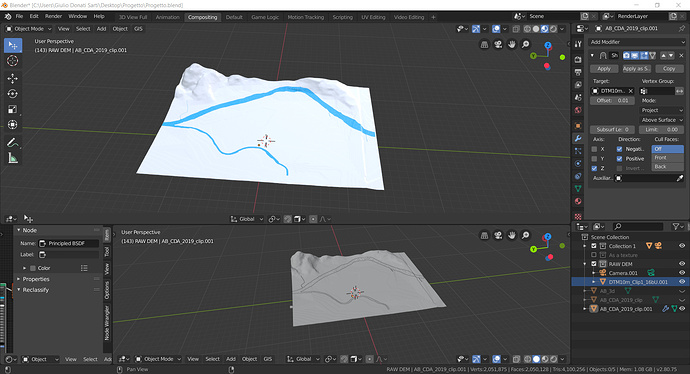The image size is (690, 374).
Task: Activate the Cursor tool in left toolbar
Action: pos(13,60)
